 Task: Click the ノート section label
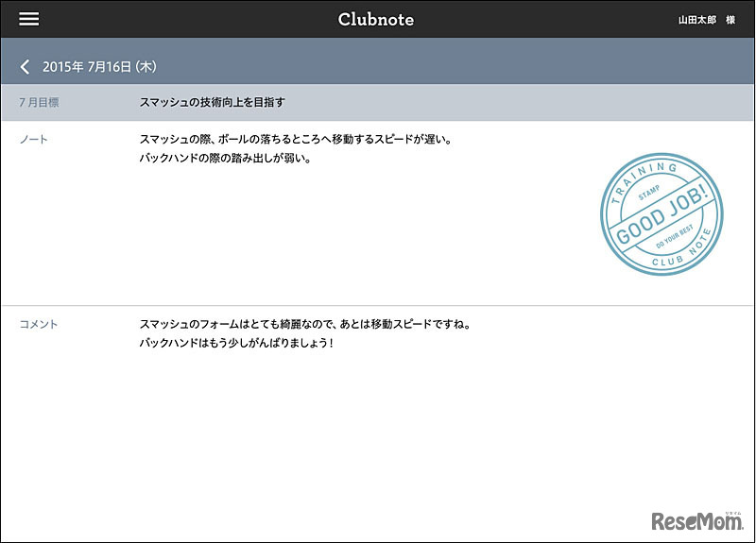click(33, 139)
